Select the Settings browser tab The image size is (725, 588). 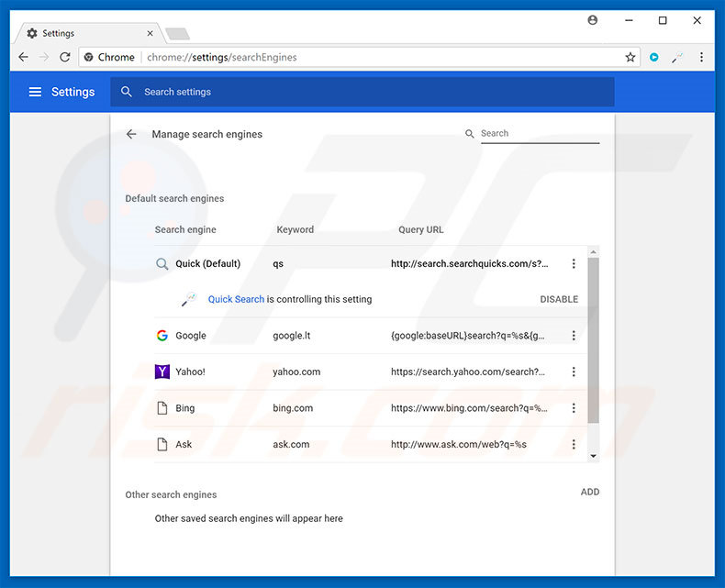pyautogui.click(x=88, y=33)
